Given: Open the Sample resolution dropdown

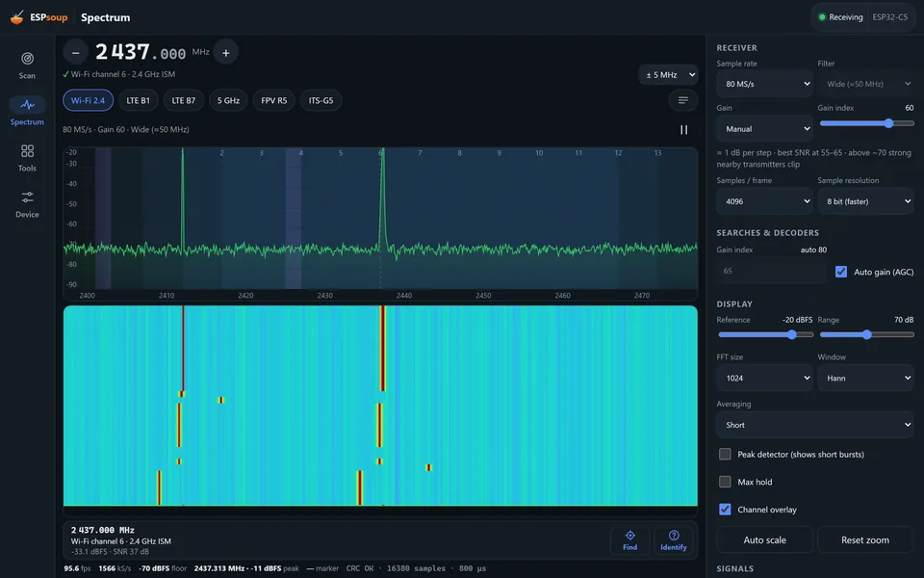Looking at the screenshot, I should coord(865,201).
